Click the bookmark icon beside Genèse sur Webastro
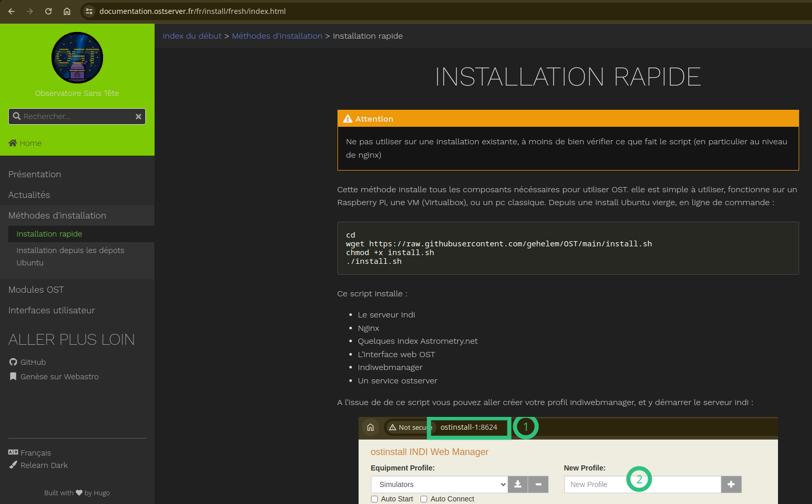Screen dimensions: 812x504 (x=13, y=377)
